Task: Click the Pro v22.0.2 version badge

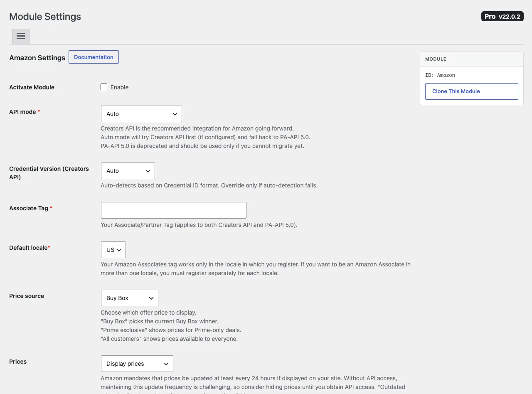Action: click(x=502, y=16)
